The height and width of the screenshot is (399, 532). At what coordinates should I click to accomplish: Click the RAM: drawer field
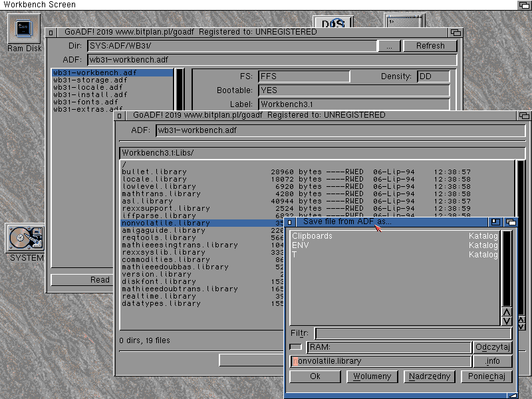pos(389,347)
